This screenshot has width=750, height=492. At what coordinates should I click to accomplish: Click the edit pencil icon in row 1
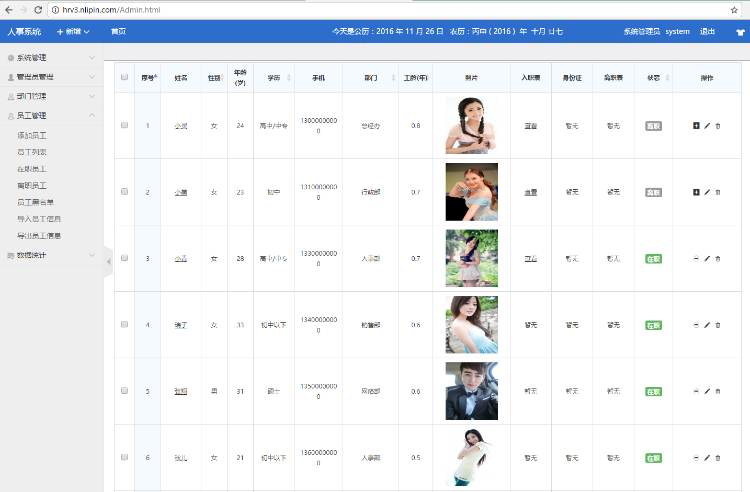707,126
